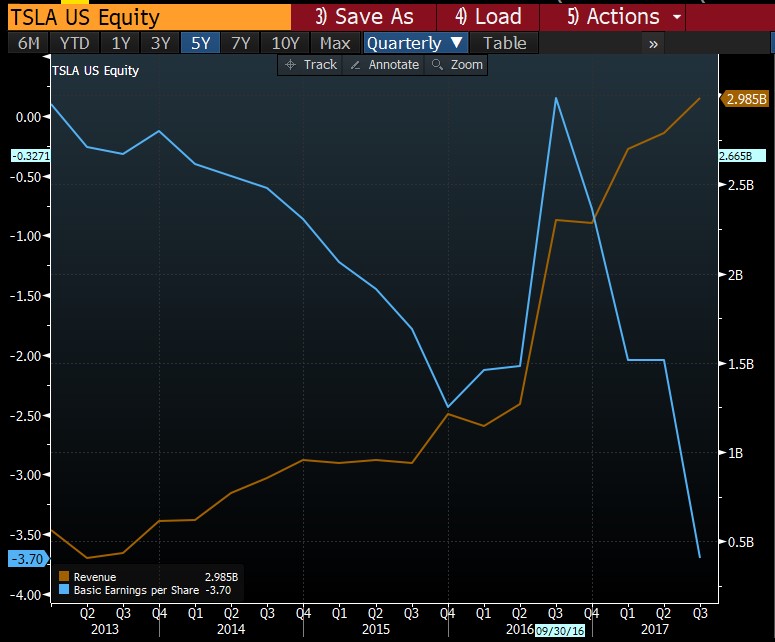The width and height of the screenshot is (775, 642).
Task: Select the Revenue legend label
Action: click(x=95, y=577)
